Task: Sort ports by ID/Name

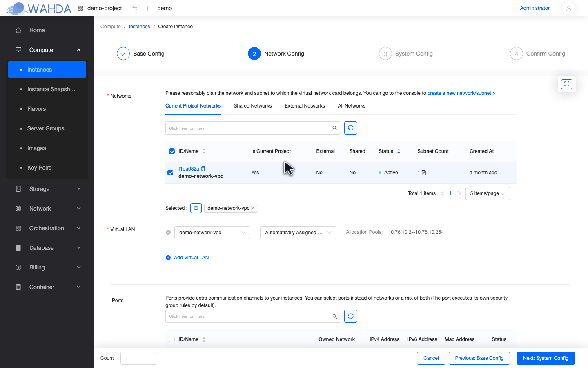Action: click(204, 339)
